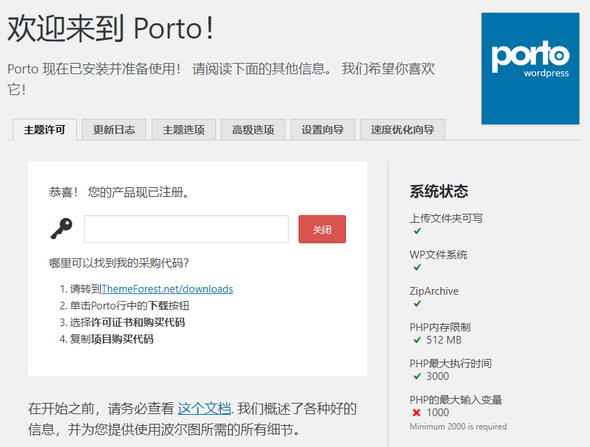Switch to the 更新日志 tab

[x=114, y=130]
